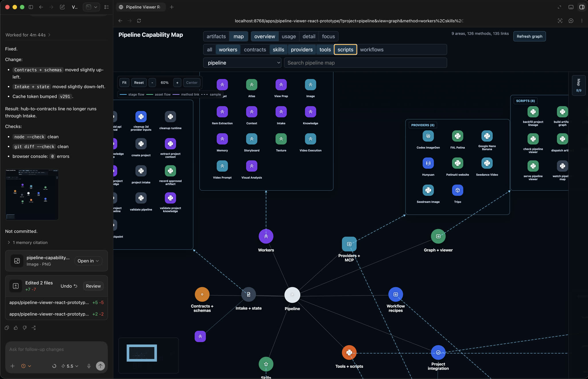Click the microphone dictation icon
Screen dimensions: 588x379
[x=89, y=366]
